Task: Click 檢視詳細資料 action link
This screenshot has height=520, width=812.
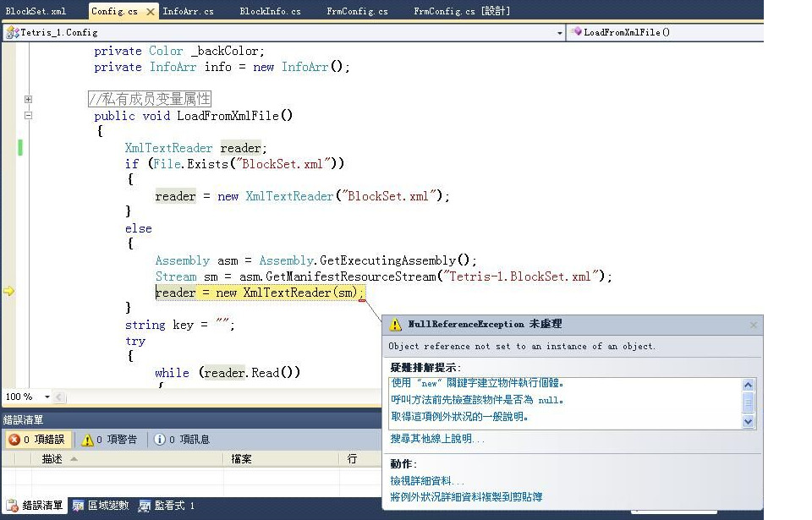Action: click(426, 480)
